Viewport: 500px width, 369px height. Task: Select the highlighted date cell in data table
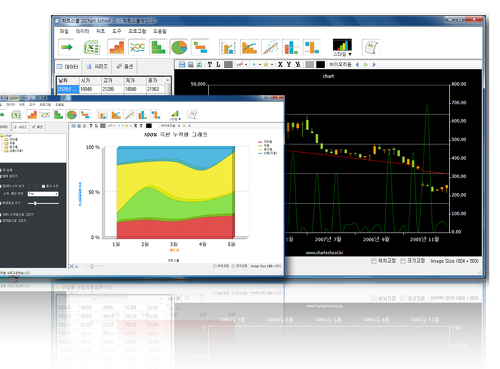68,89
